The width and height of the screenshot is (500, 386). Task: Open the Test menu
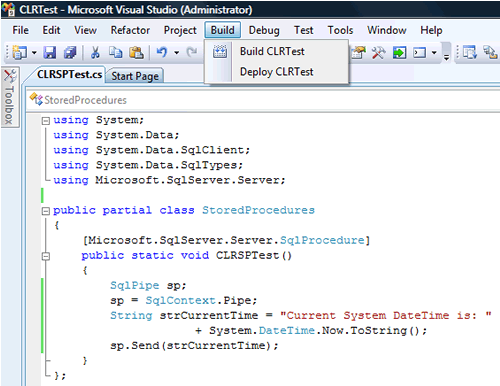click(x=303, y=30)
